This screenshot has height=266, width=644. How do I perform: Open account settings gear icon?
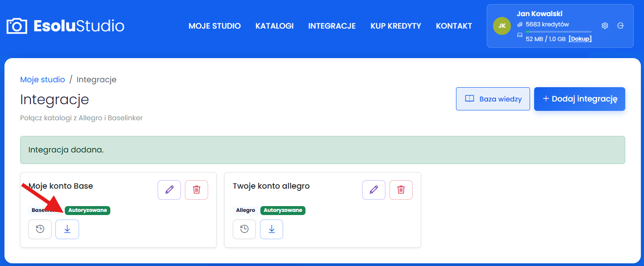pyautogui.click(x=605, y=26)
